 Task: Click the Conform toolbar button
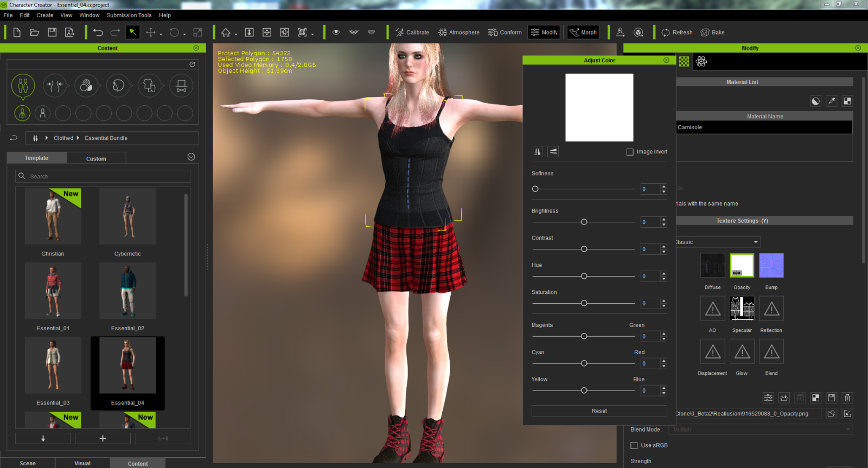click(505, 33)
